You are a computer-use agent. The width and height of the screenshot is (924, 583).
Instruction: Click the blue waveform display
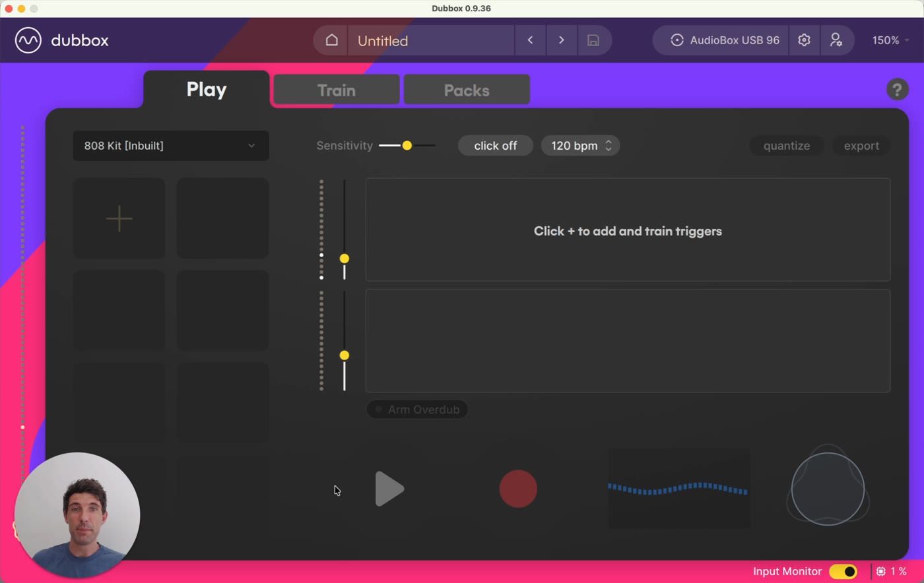[678, 489]
